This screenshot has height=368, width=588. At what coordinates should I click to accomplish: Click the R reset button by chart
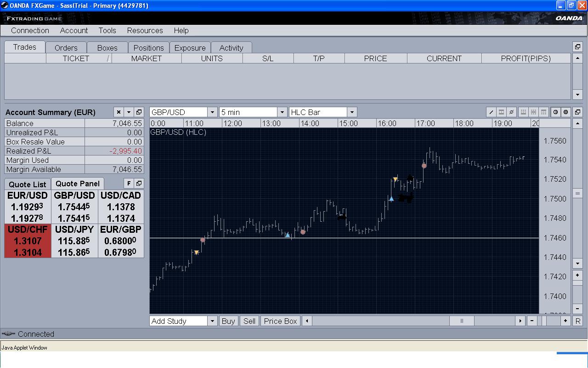coord(578,321)
